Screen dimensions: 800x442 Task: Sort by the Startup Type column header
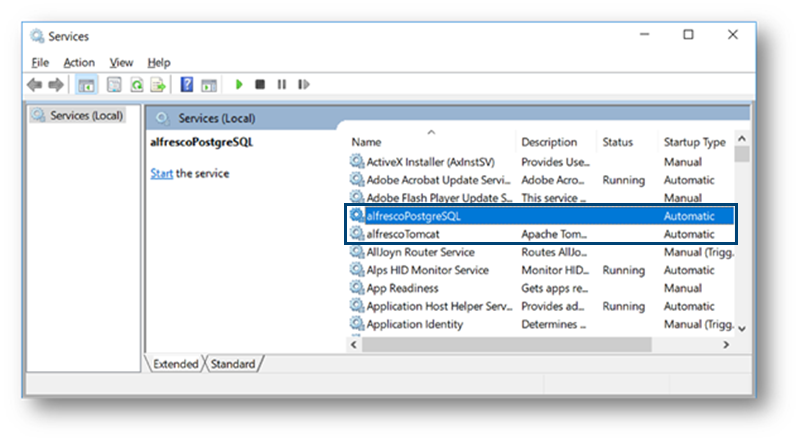point(694,142)
